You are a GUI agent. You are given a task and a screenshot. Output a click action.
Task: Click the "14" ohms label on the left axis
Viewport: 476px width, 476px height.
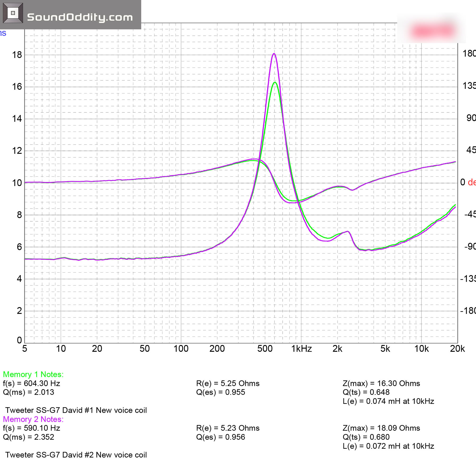[x=17, y=119]
